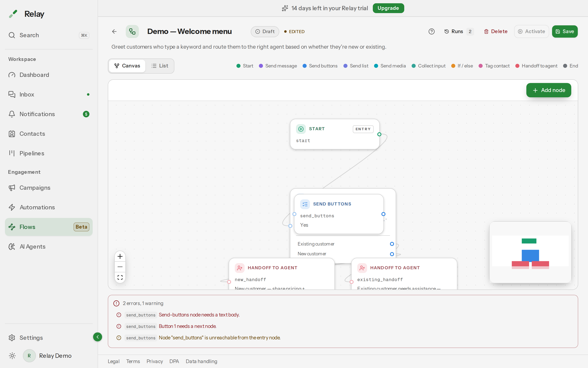This screenshot has height=368, width=588.
Task: Click send_buttons node right output port
Action: [x=383, y=214]
